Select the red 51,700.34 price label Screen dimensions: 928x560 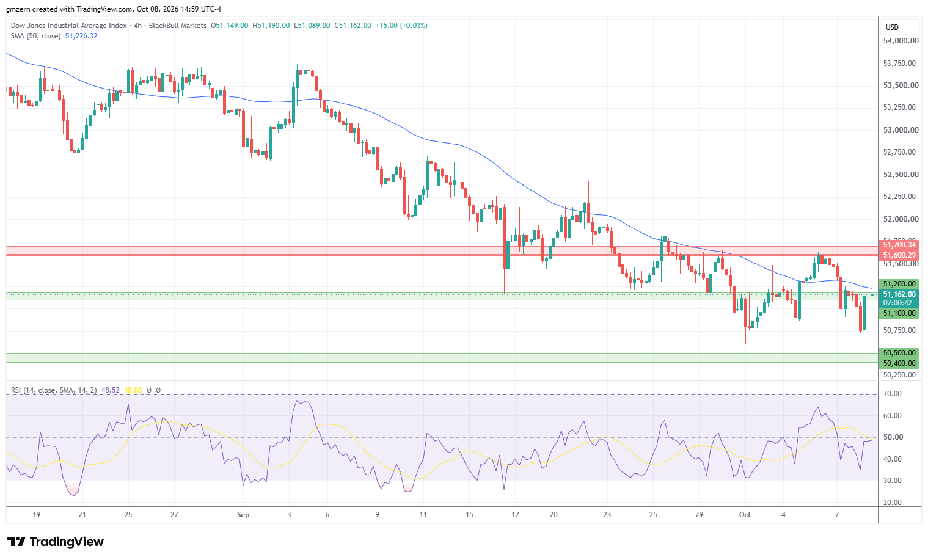coord(899,245)
